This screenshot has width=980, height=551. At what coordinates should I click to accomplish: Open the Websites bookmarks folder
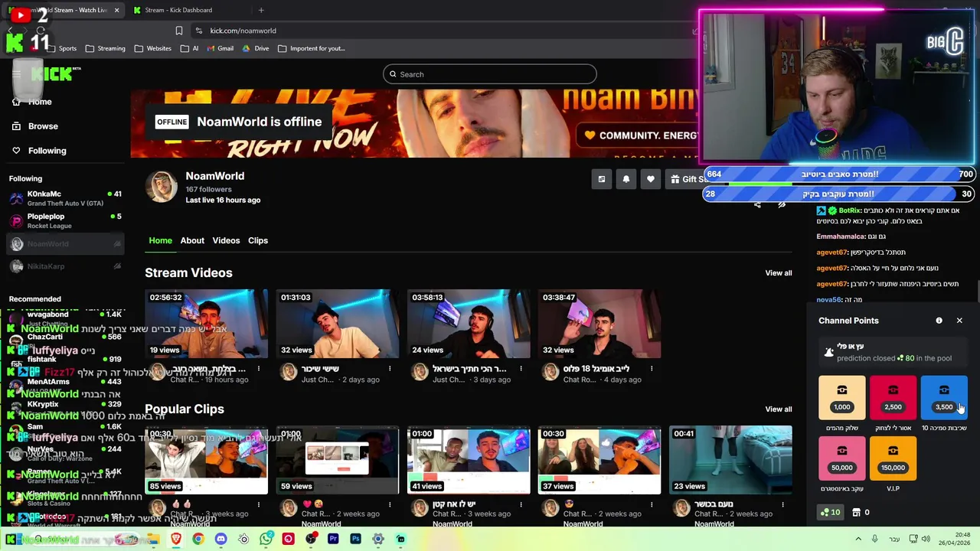click(153, 48)
